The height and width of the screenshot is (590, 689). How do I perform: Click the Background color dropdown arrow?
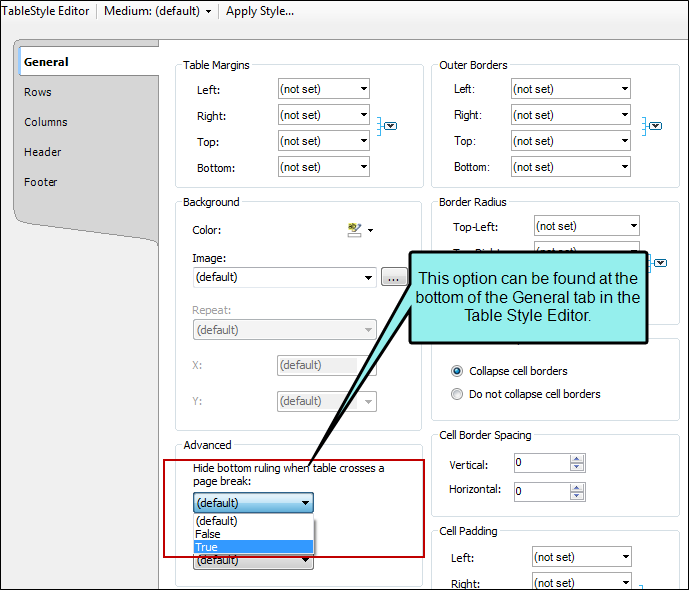pos(370,230)
